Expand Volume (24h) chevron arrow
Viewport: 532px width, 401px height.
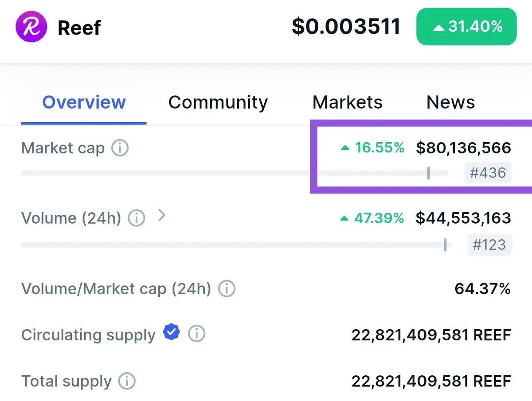162,216
